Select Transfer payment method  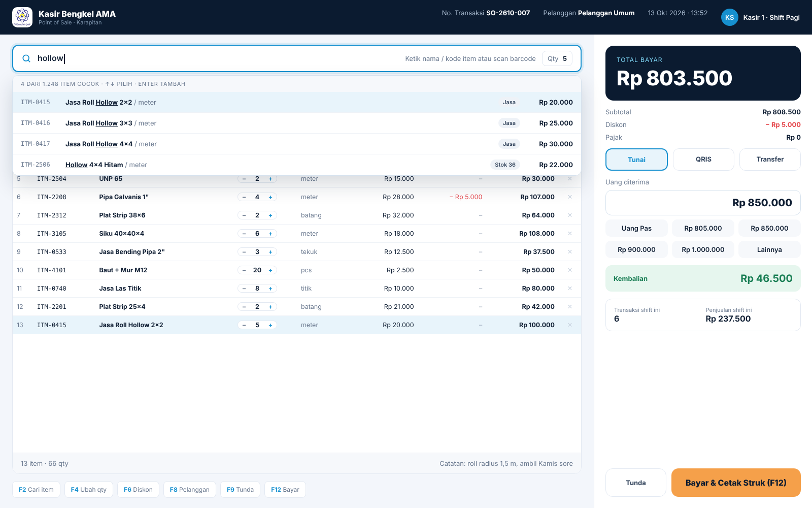point(770,160)
